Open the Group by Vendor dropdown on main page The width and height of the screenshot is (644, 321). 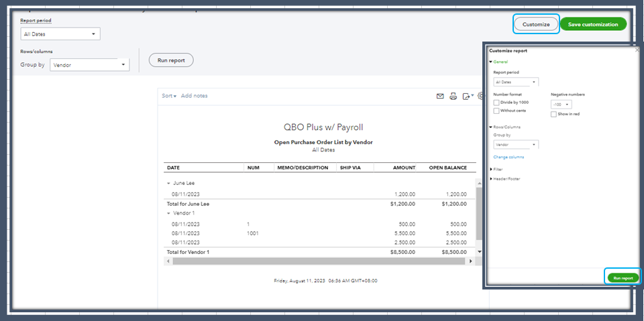click(x=89, y=65)
